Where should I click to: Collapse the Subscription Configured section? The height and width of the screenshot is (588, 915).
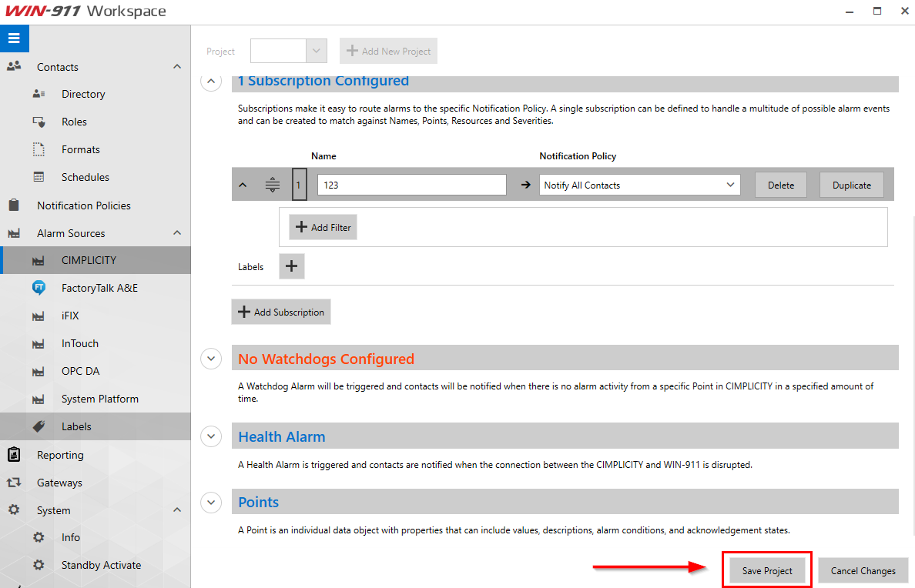[x=211, y=81]
